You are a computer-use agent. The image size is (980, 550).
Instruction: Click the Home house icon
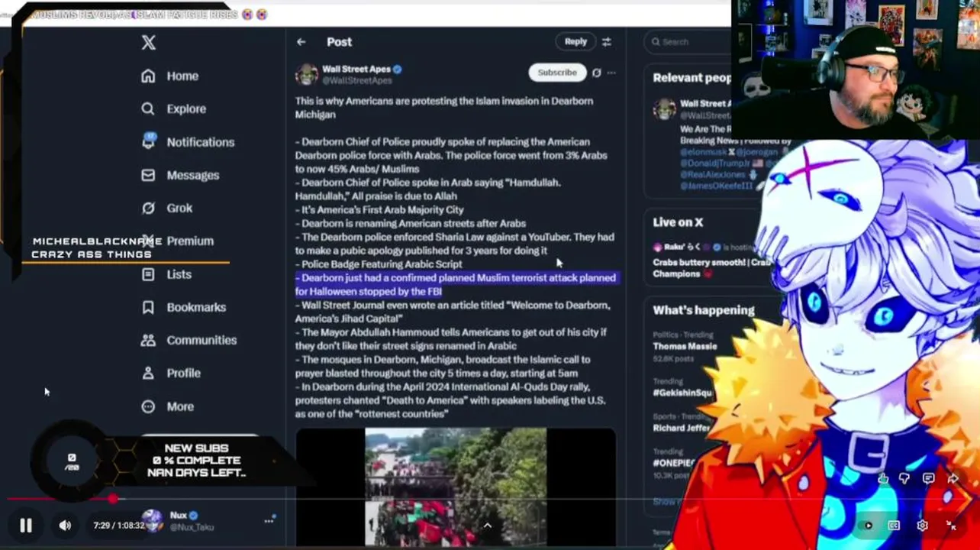[x=148, y=76]
